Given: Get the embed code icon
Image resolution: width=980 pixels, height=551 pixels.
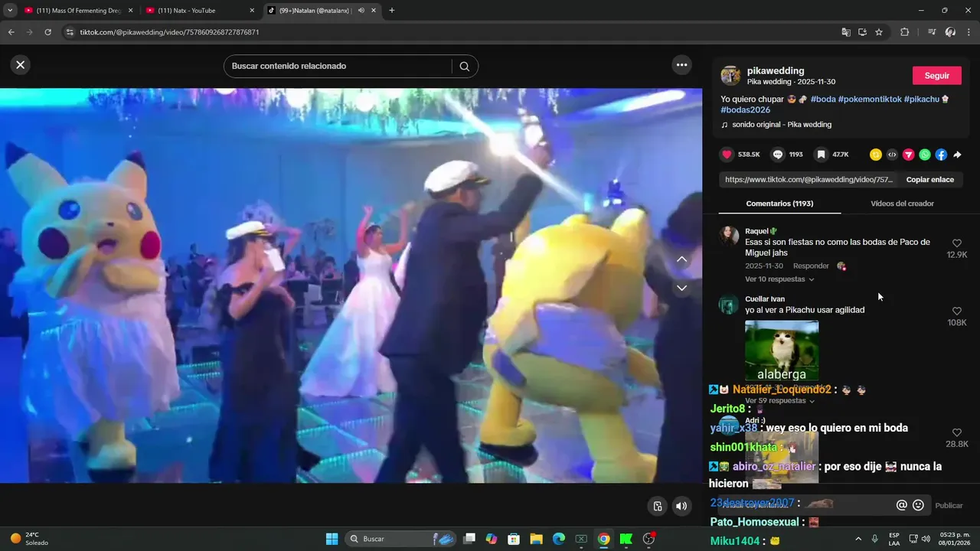Looking at the screenshot, I should tap(892, 155).
